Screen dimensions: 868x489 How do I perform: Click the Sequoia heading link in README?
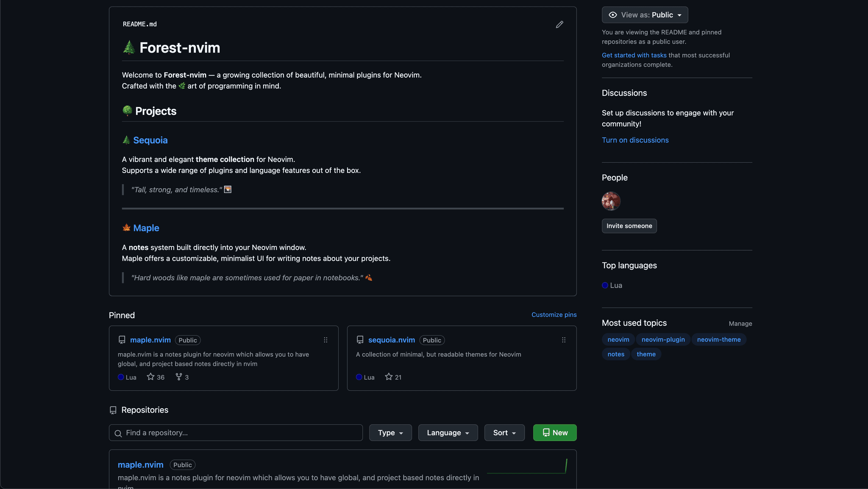[150, 140]
